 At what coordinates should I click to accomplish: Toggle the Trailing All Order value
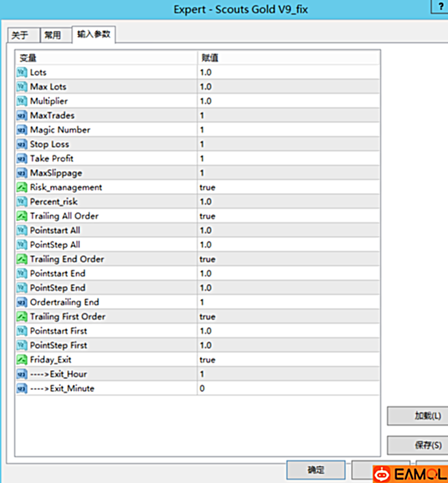(288, 216)
